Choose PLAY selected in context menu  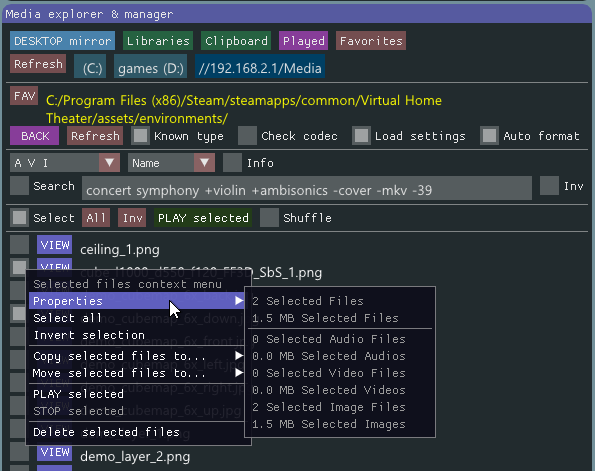[x=137, y=394]
